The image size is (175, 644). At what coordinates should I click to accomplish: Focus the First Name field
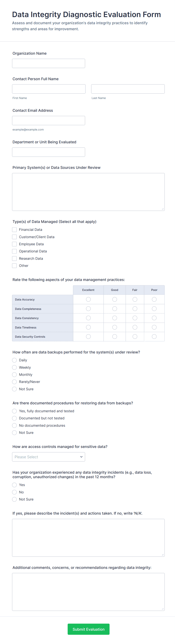pos(49,89)
